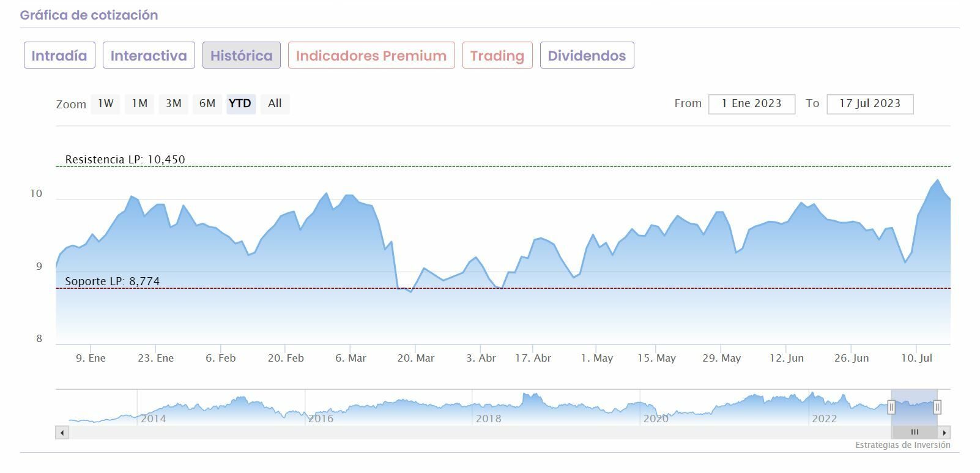Click the right navigator range handle
Screen dimensions: 980x473
[937, 407]
